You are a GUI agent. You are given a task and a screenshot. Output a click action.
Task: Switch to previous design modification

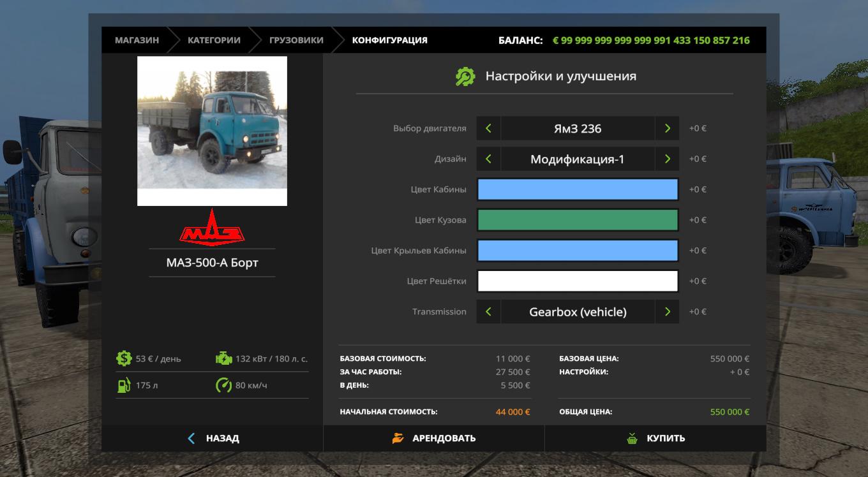(x=488, y=159)
